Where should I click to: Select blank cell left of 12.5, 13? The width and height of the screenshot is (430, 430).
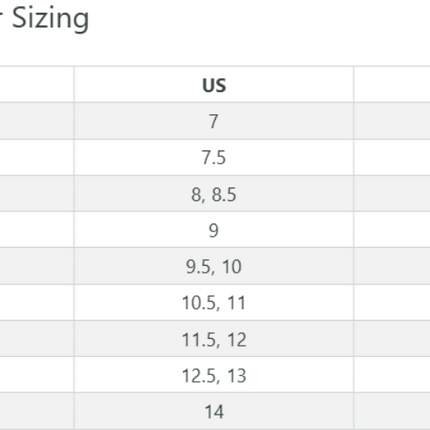tap(37, 375)
